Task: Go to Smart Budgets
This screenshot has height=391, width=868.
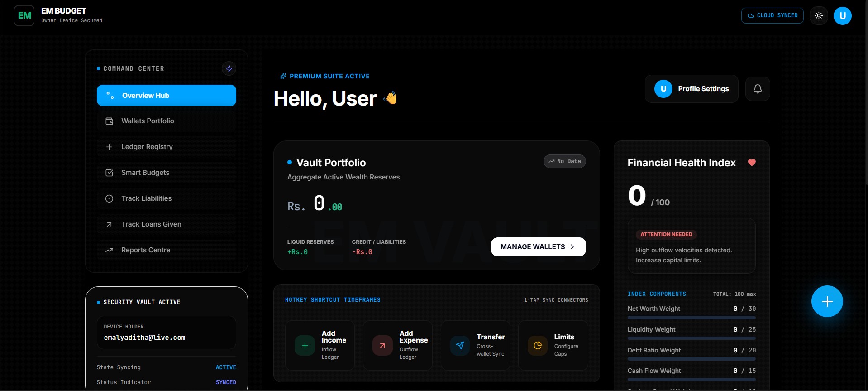Action: click(x=167, y=173)
